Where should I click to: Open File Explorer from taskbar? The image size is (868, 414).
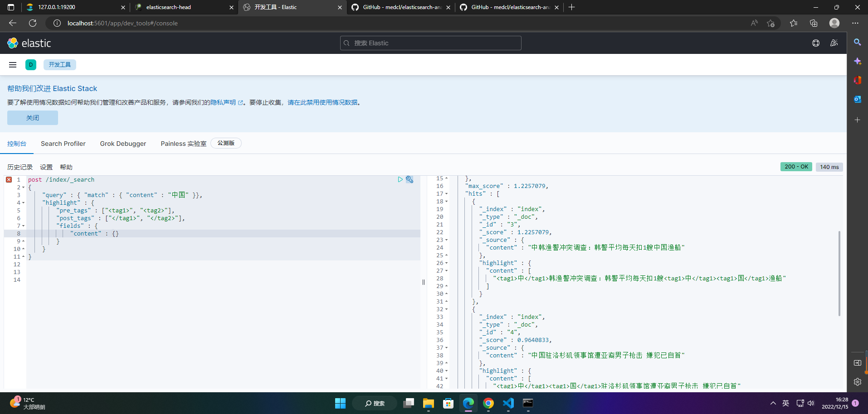click(429, 403)
